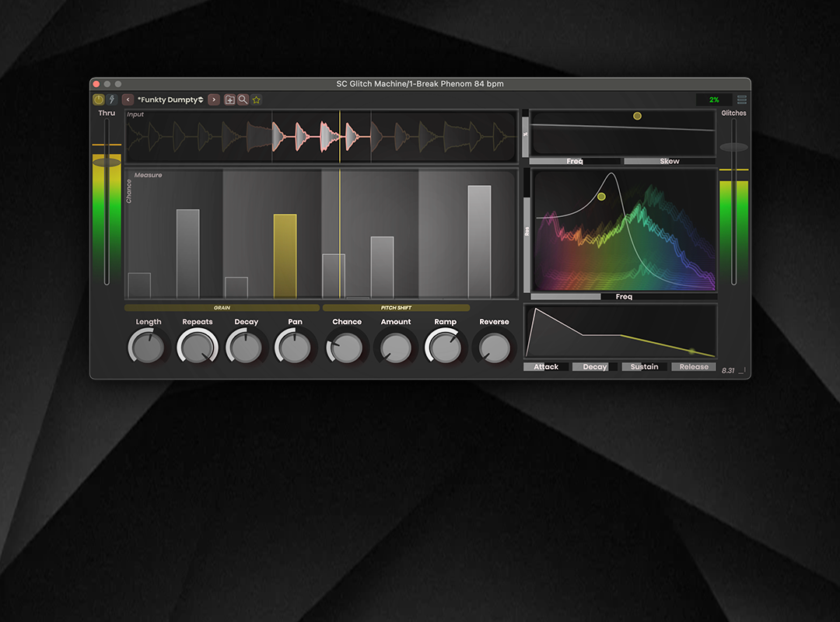
Task: Click the Skew parameter bar
Action: (669, 162)
